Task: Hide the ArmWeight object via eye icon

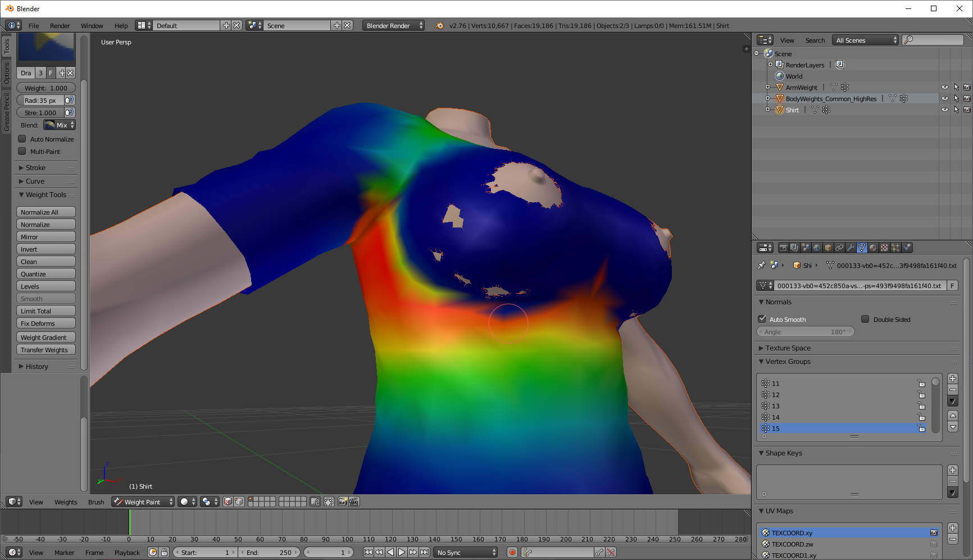Action: click(x=945, y=87)
